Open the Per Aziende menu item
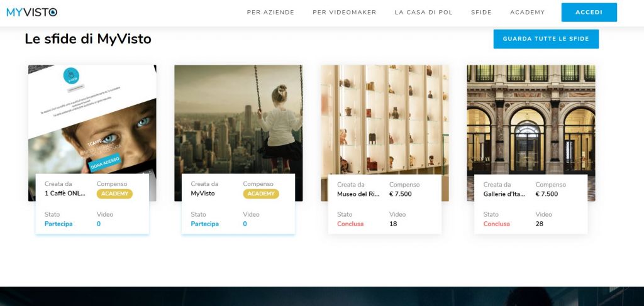 coord(270,13)
